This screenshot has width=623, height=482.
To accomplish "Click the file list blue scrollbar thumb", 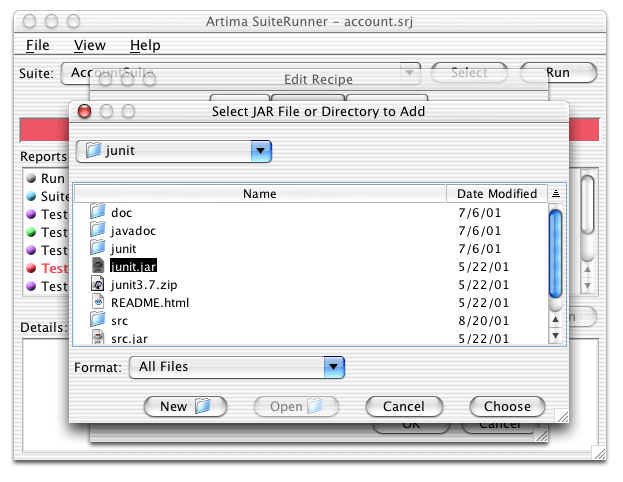I will click(555, 254).
